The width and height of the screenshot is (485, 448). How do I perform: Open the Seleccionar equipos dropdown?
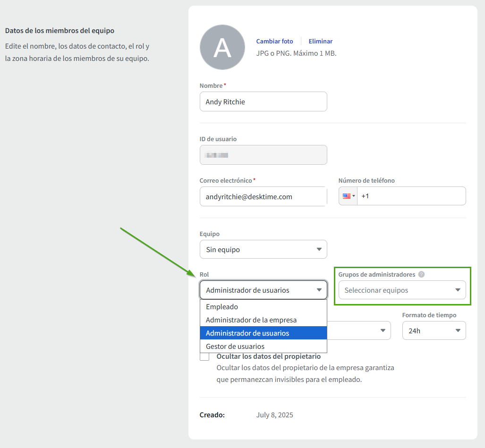pos(402,290)
